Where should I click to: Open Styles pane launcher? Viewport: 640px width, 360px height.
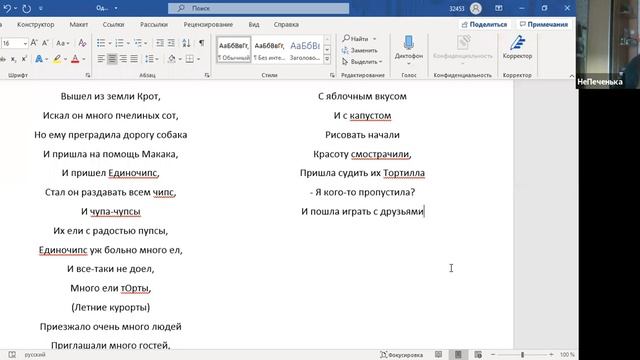332,76
